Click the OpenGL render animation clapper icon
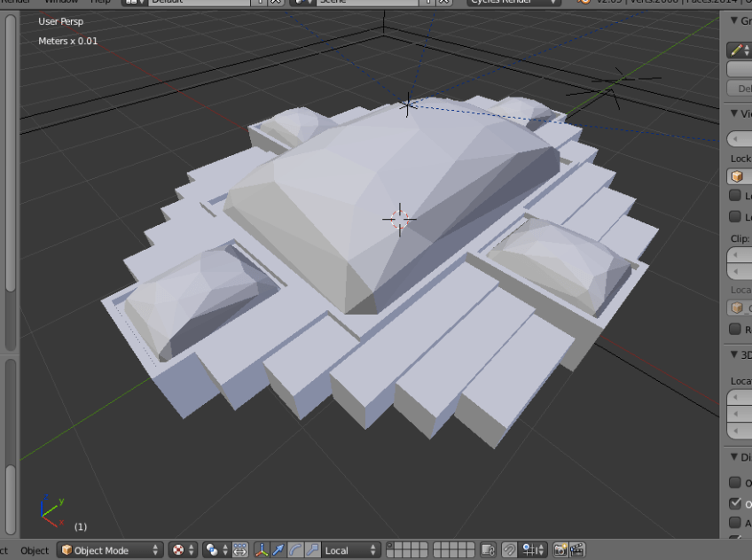 coord(576,550)
